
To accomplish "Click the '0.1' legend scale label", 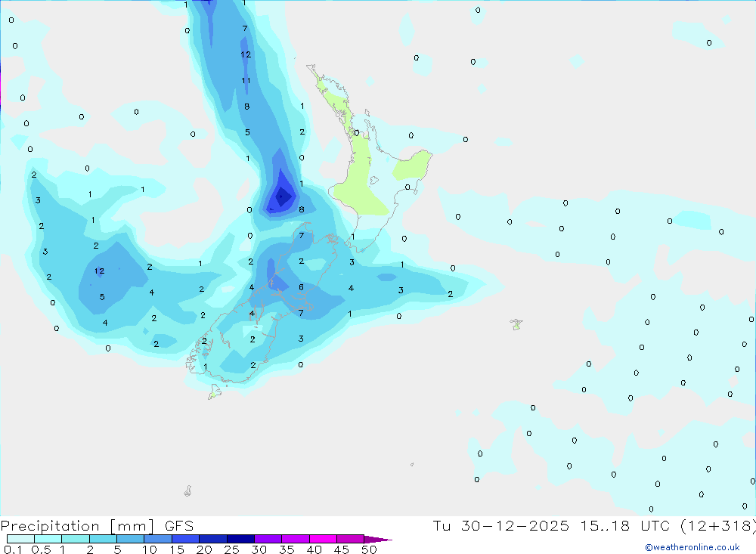I will click(13, 549).
